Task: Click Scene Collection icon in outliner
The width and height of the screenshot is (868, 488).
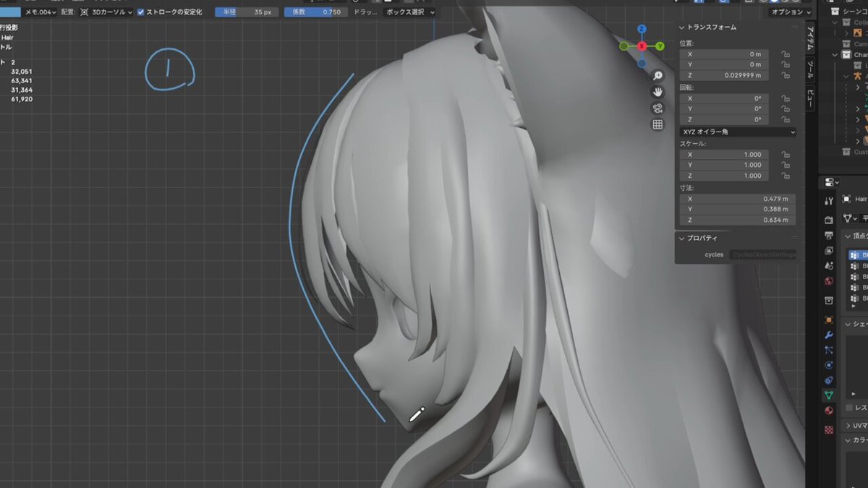Action: [x=835, y=12]
